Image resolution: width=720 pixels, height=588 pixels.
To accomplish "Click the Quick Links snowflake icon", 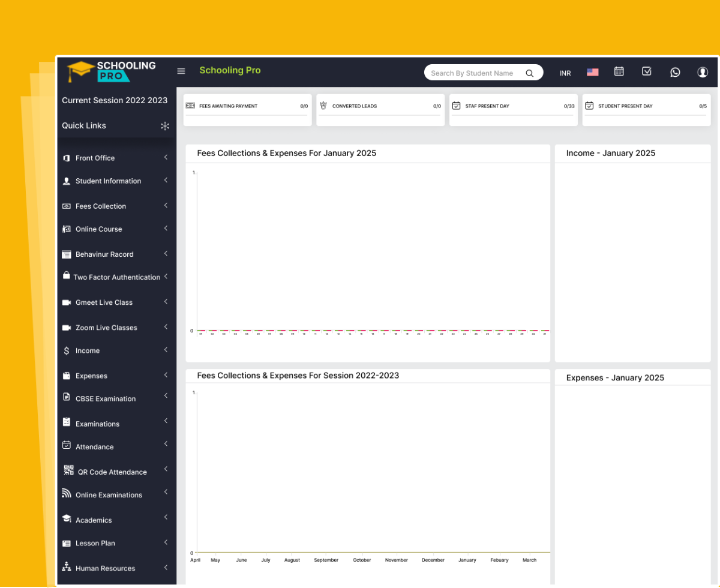I will point(165,126).
